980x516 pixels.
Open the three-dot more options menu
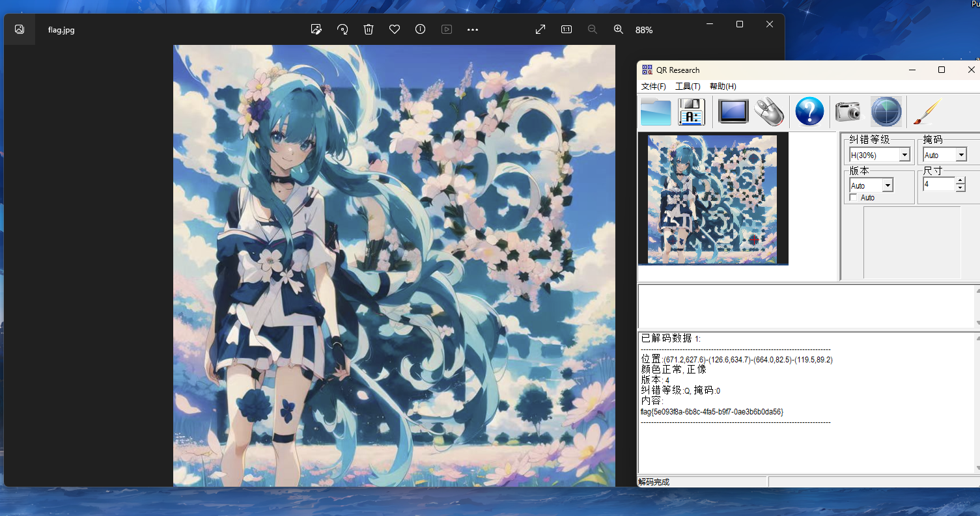click(473, 29)
